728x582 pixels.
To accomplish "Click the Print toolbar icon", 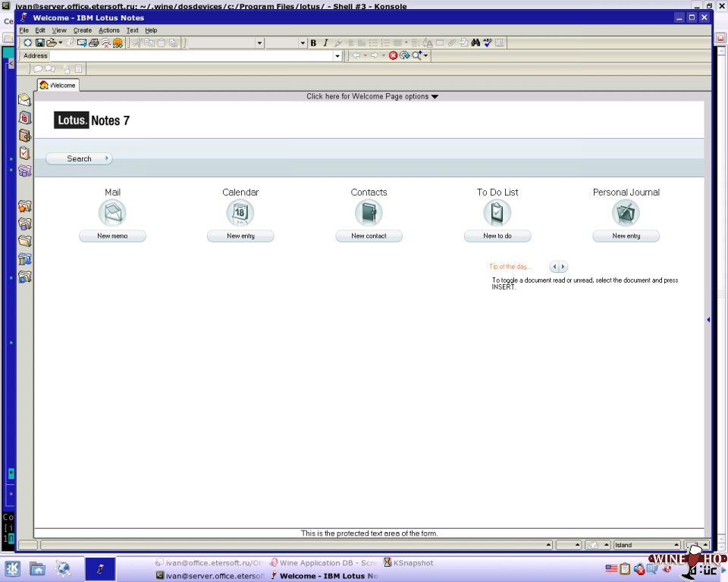I will click(x=94, y=43).
